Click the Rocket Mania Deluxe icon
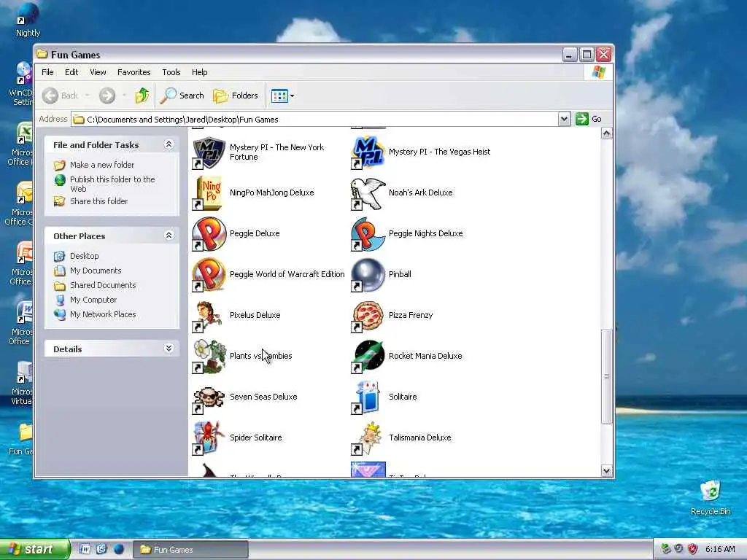The height and width of the screenshot is (560, 747). (x=368, y=356)
